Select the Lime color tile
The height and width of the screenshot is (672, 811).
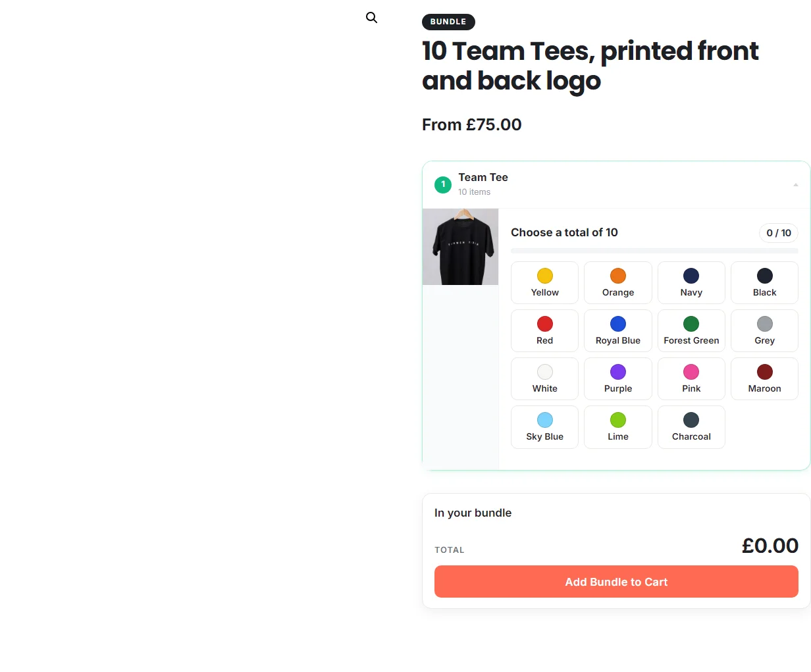point(617,427)
